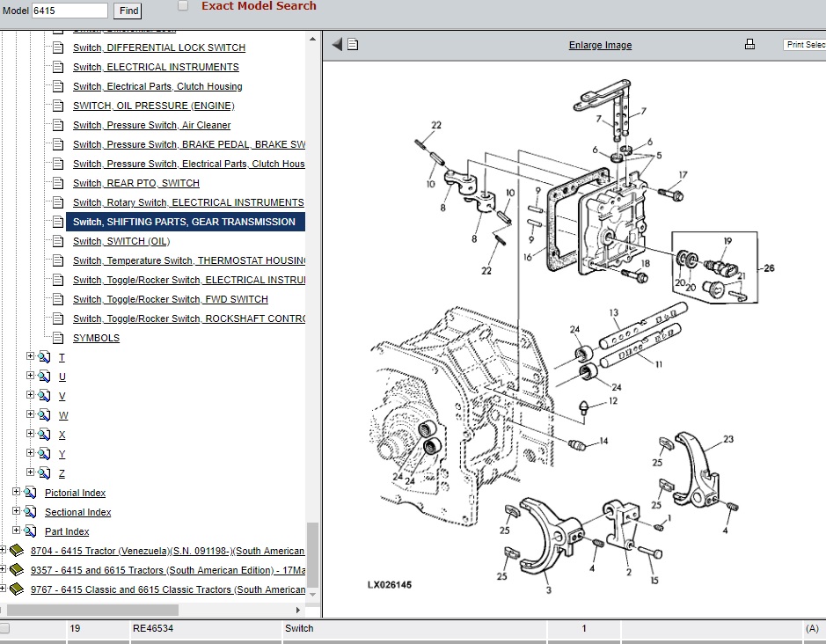Click the Find button
The image size is (826, 644).
click(x=128, y=11)
